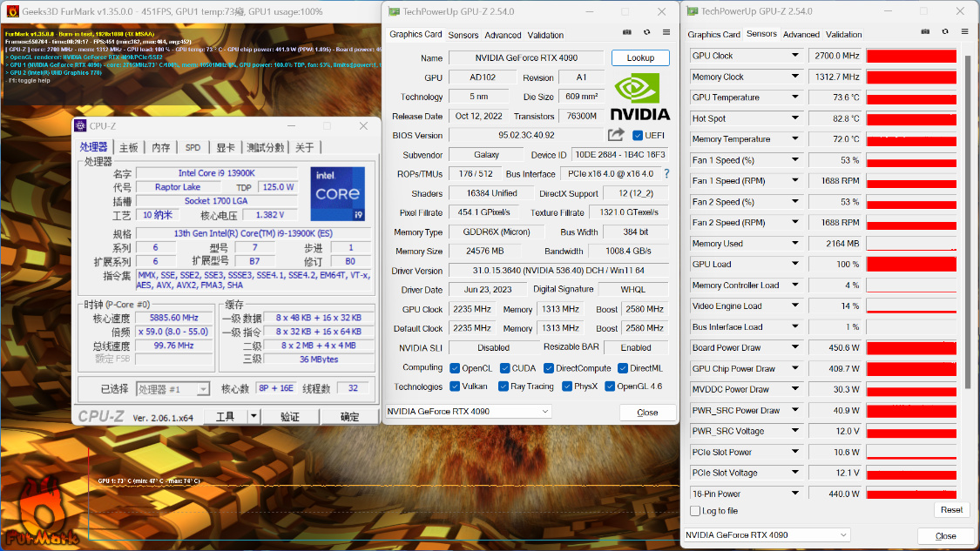Open the CPU-Z processor selection dropdown
This screenshot has height=551, width=980.
pos(203,389)
